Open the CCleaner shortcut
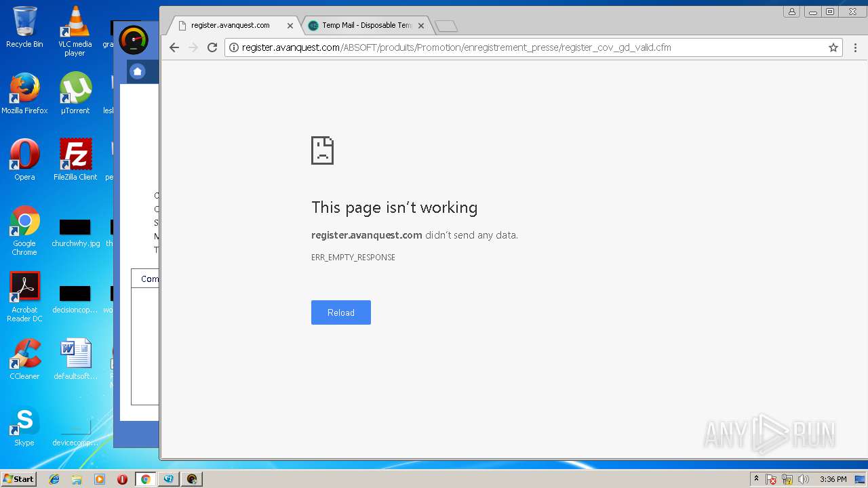Image resolution: width=868 pixels, height=488 pixels. [24, 359]
